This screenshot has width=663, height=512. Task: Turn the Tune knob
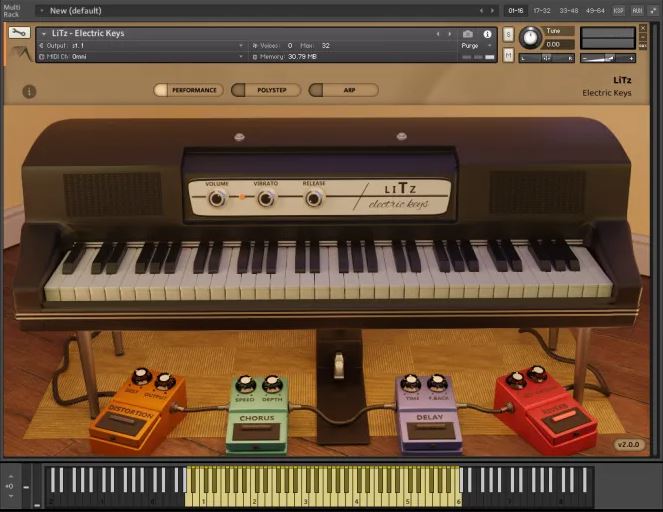[530, 38]
